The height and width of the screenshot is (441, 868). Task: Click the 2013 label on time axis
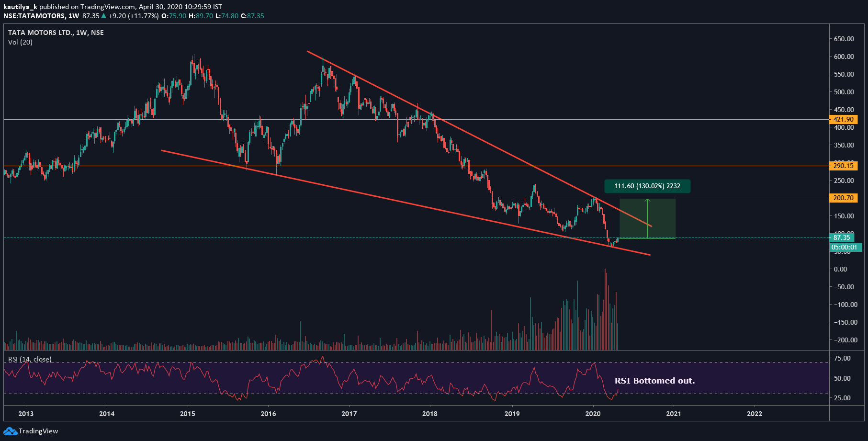[x=26, y=414]
